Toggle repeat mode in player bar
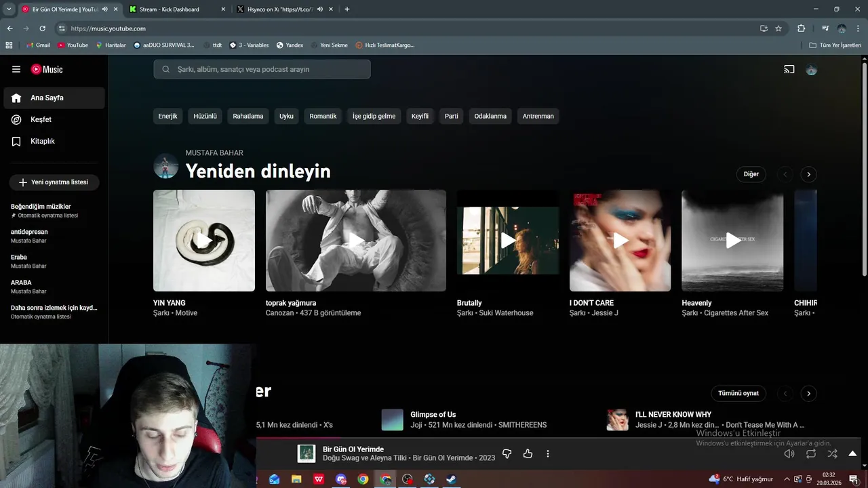868x488 pixels. [811, 454]
